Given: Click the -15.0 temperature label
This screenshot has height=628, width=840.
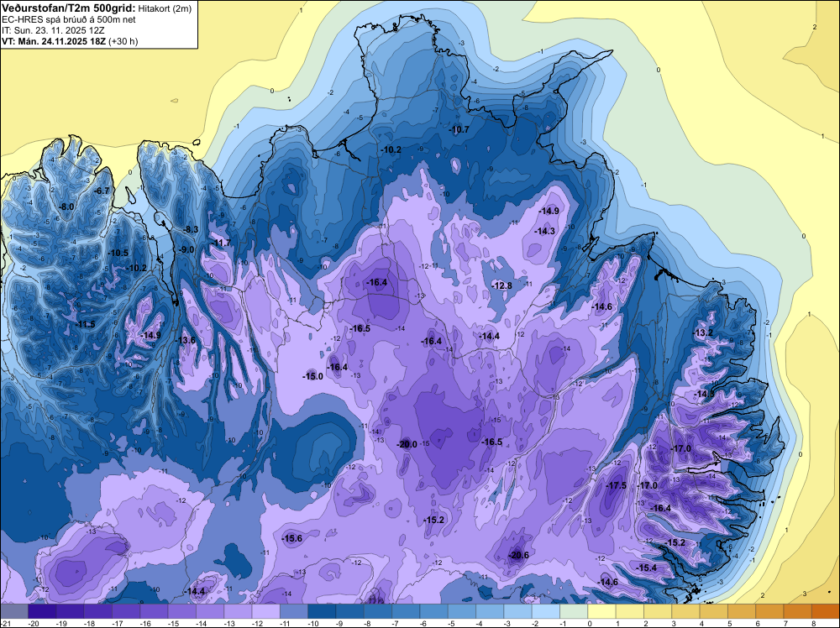Looking at the screenshot, I should click(313, 376).
